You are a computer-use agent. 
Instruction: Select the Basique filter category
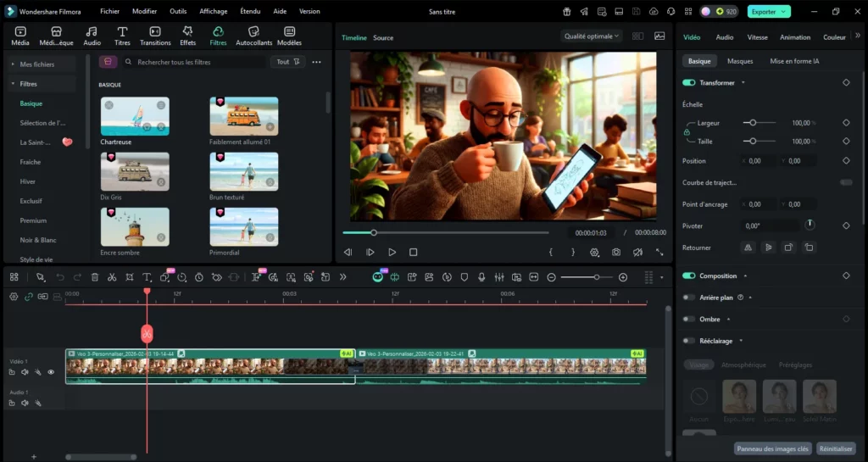pyautogui.click(x=31, y=103)
